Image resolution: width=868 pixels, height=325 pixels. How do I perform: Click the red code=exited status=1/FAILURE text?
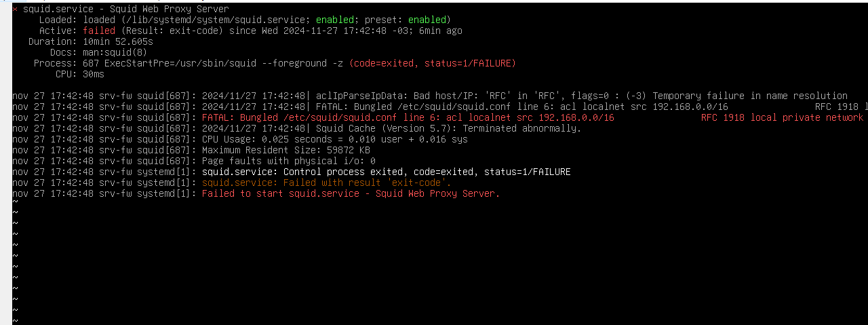[x=433, y=63]
